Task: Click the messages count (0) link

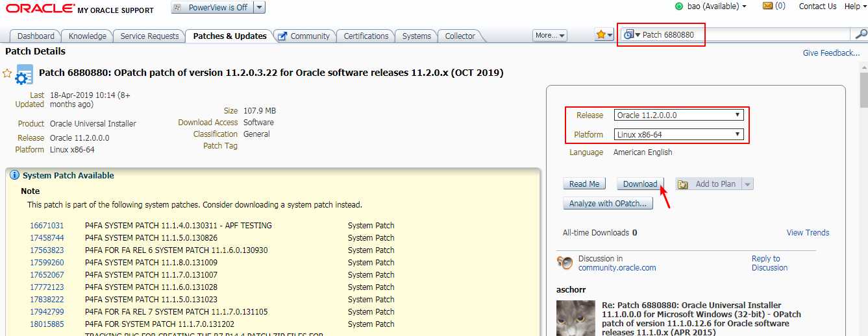Action: [x=780, y=6]
